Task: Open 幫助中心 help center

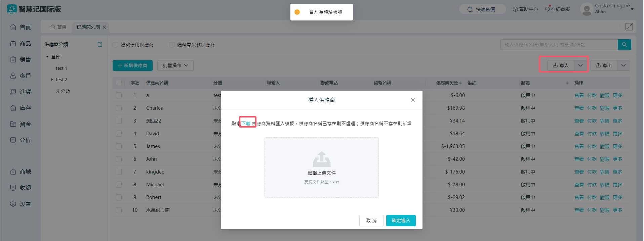Action: tap(525, 9)
